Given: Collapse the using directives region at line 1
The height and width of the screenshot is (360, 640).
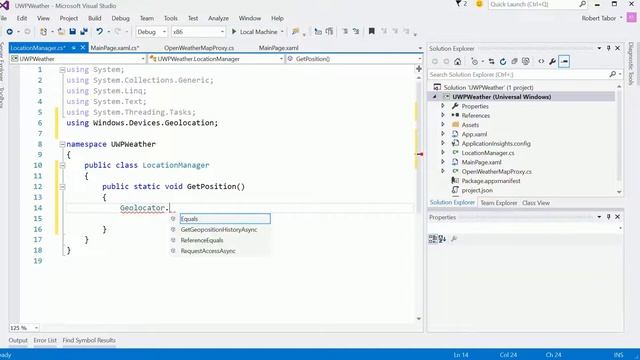Looking at the screenshot, I should (62, 70).
